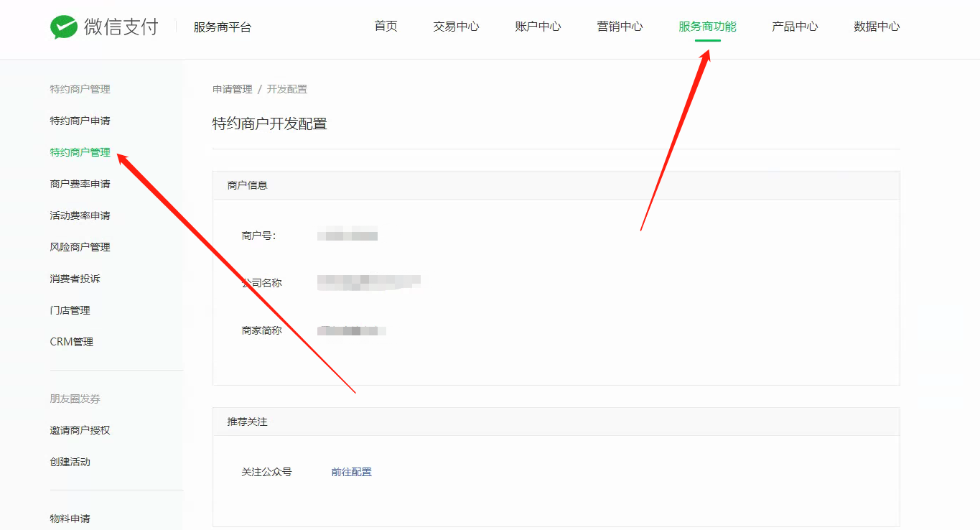Open 账户中心 in top navigation
Screen dimensions: 980x530
pos(538,27)
